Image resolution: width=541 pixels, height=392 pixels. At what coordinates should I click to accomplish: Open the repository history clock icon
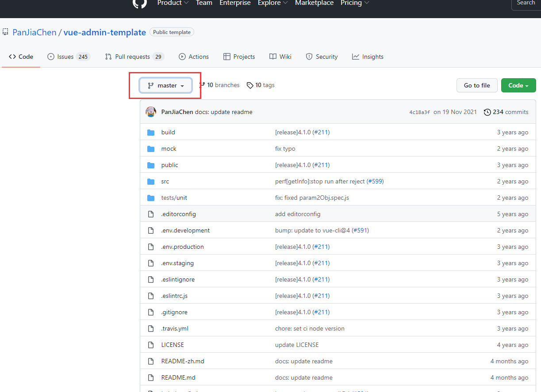[488, 112]
